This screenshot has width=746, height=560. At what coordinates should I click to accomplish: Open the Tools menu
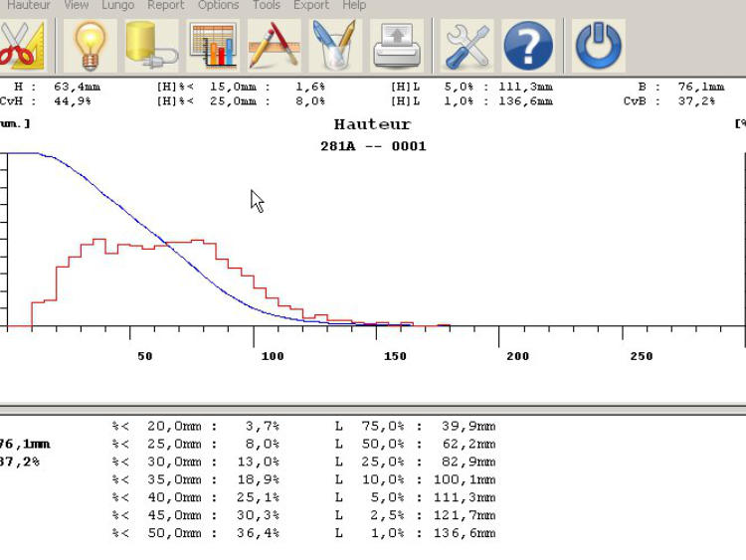(266, 5)
